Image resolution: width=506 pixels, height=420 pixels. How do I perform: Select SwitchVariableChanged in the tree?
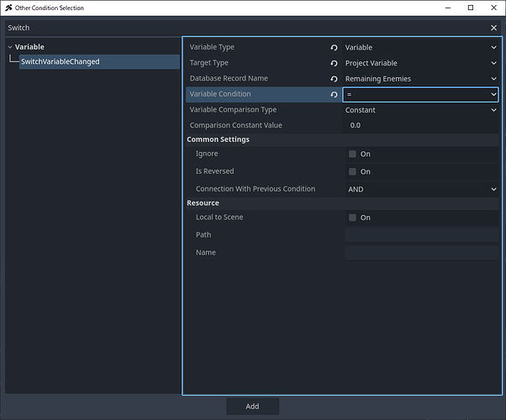61,61
